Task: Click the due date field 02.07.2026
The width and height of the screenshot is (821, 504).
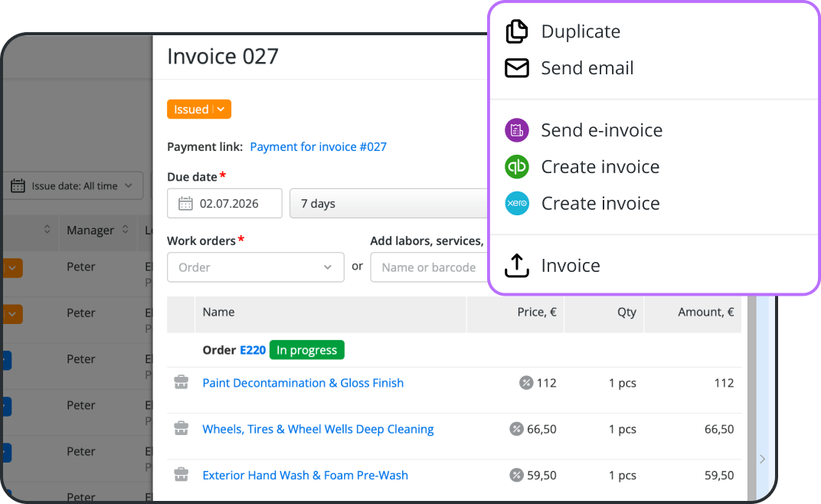Action: point(224,203)
